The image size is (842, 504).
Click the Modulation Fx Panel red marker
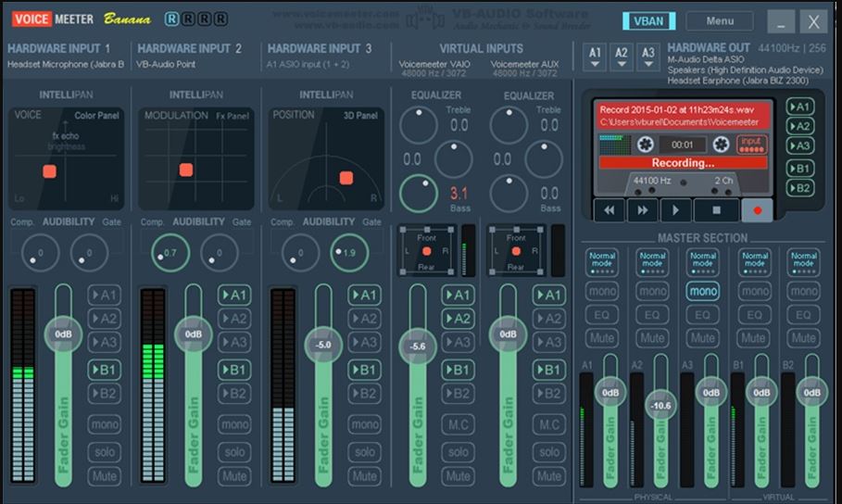click(x=186, y=170)
